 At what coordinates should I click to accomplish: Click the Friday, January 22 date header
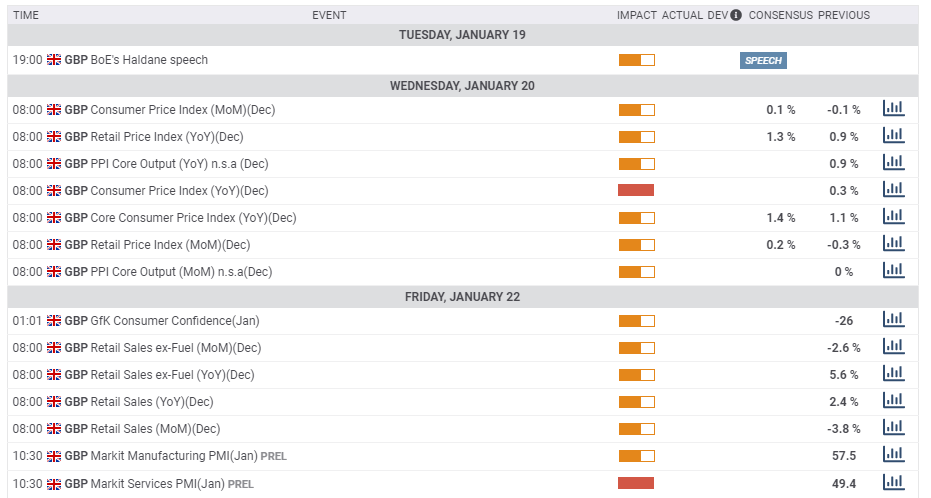click(462, 296)
